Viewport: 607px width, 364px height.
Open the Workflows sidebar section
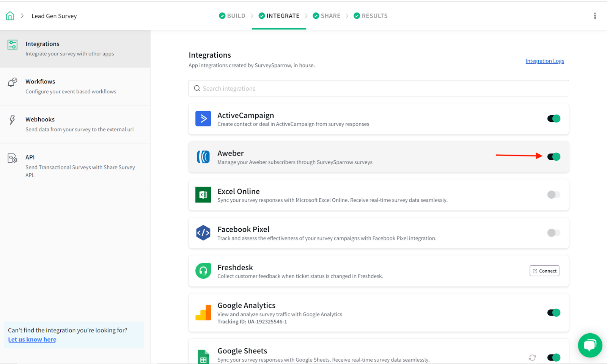(75, 86)
